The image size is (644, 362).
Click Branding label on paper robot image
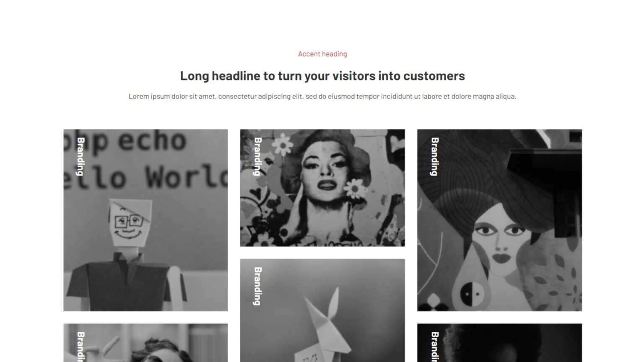point(80,157)
